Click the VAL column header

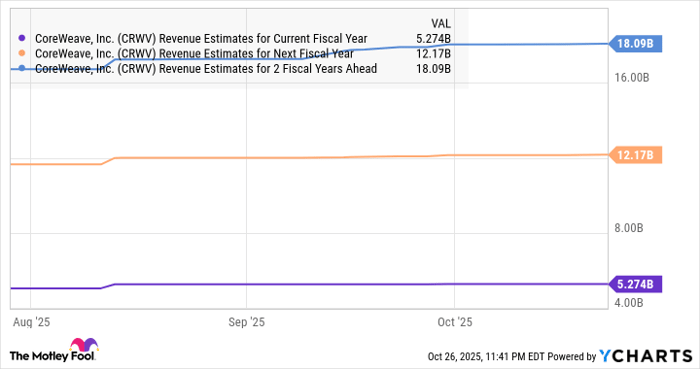[x=441, y=24]
